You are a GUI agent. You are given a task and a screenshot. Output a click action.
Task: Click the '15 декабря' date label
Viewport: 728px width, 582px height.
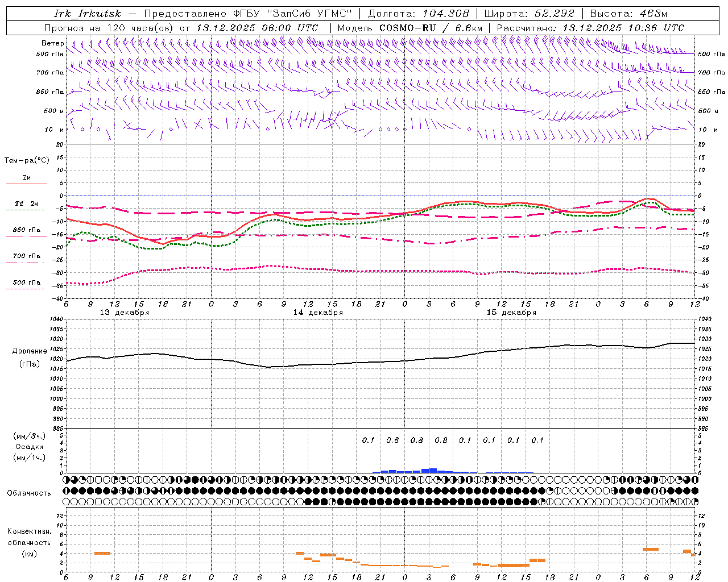coord(511,313)
